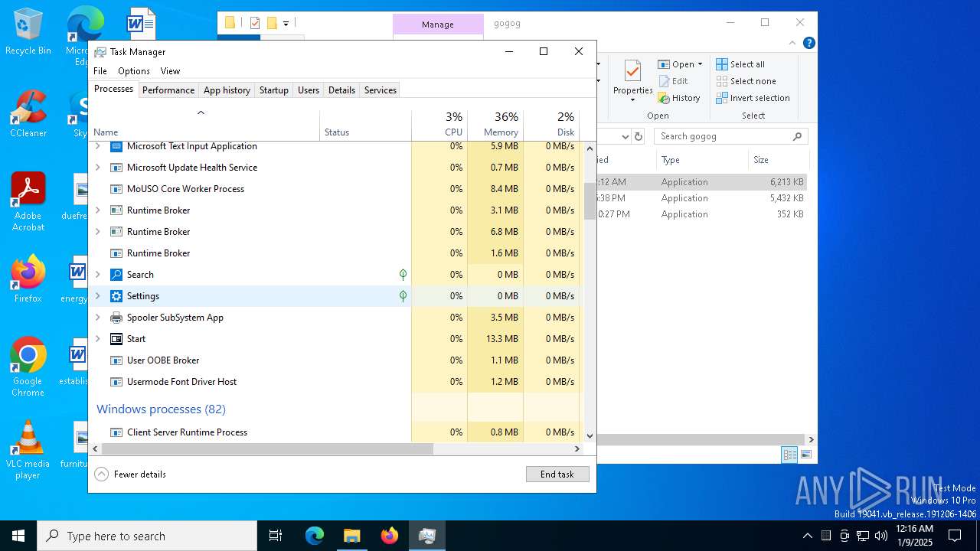Switch to the Startup tab

[273, 90]
